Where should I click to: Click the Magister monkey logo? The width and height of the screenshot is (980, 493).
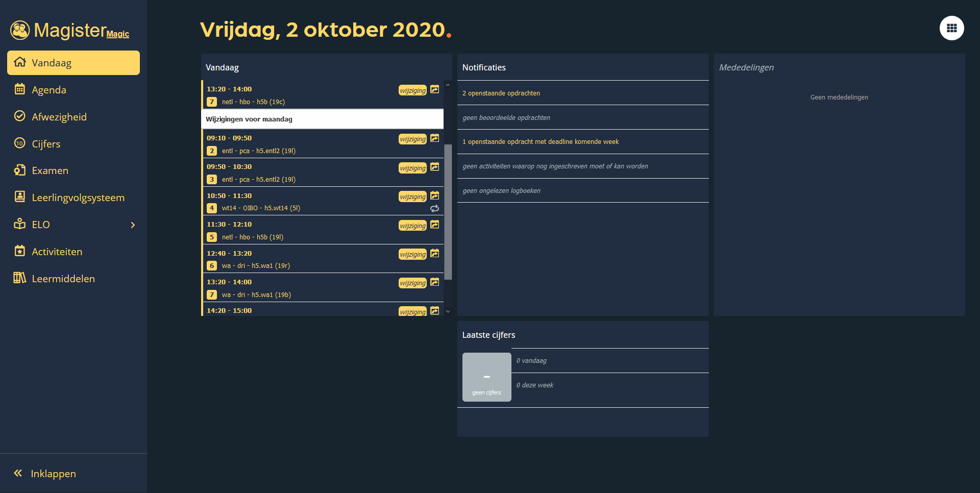(x=19, y=30)
